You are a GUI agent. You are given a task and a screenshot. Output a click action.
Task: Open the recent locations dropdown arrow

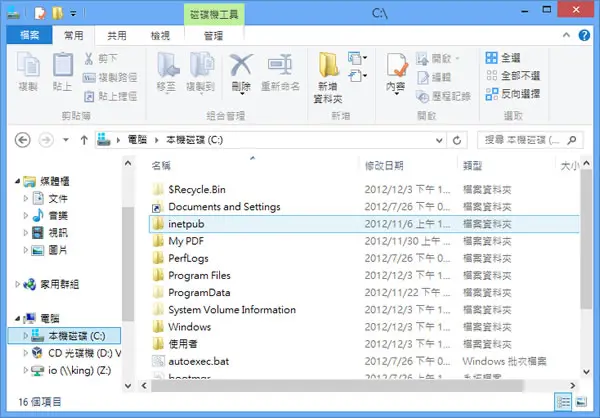66,140
